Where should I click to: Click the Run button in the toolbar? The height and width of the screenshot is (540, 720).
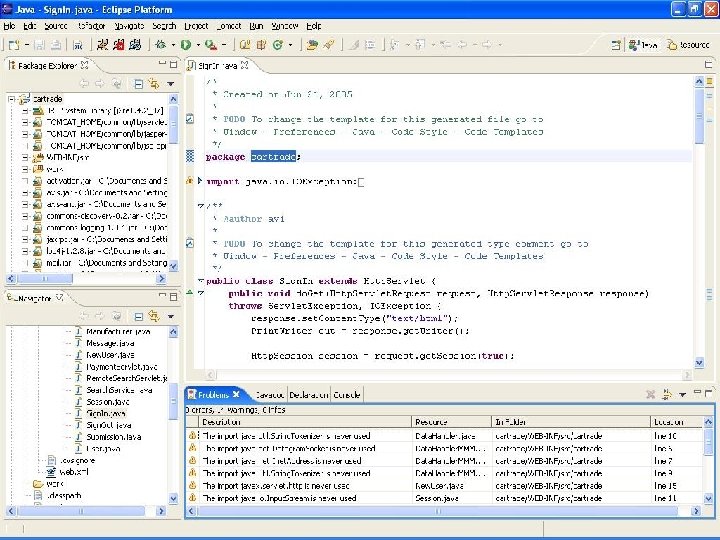(x=186, y=45)
